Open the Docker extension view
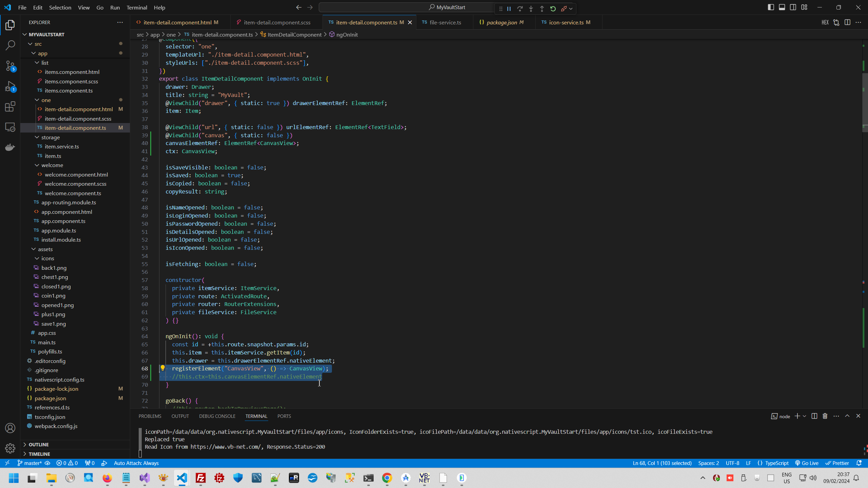 pos(10,147)
